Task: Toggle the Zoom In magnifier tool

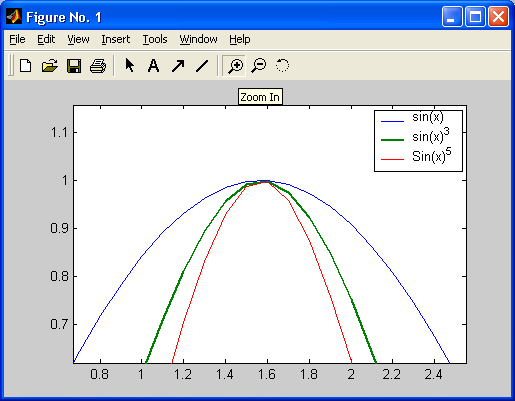Action: pyautogui.click(x=235, y=66)
